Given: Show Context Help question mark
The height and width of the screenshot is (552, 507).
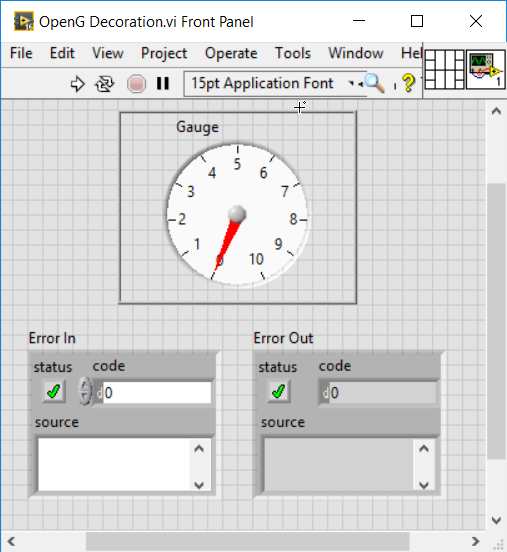Looking at the screenshot, I should point(408,83).
